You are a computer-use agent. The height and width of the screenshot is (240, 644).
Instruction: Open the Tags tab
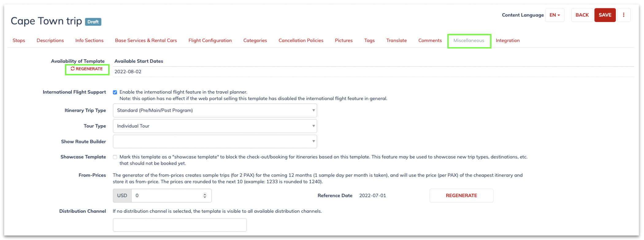point(370,40)
